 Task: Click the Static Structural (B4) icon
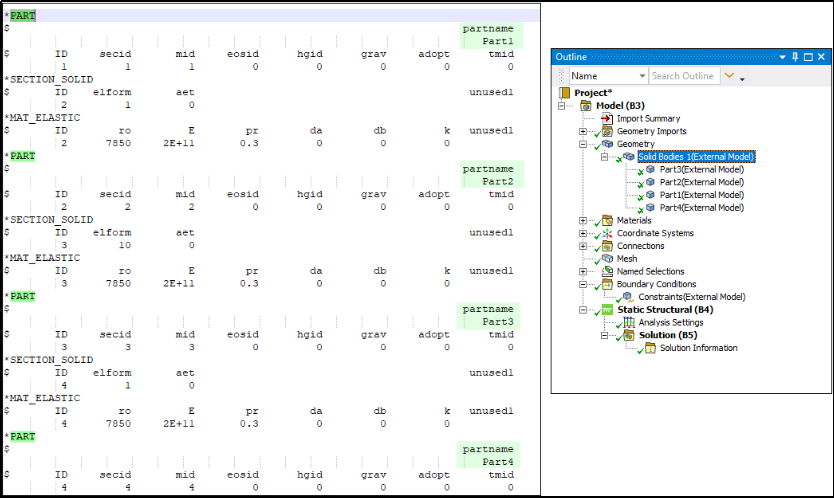[x=607, y=310]
